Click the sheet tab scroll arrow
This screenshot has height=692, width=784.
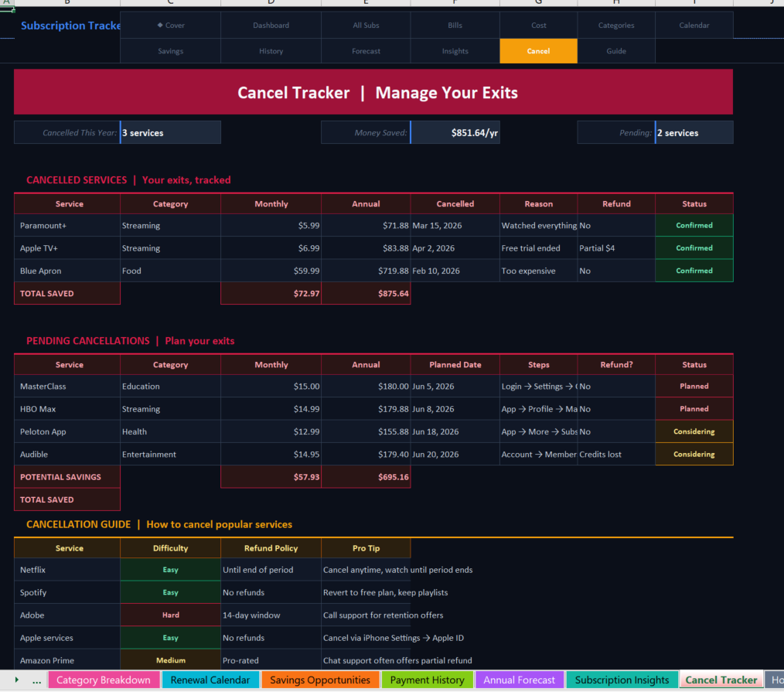point(16,680)
